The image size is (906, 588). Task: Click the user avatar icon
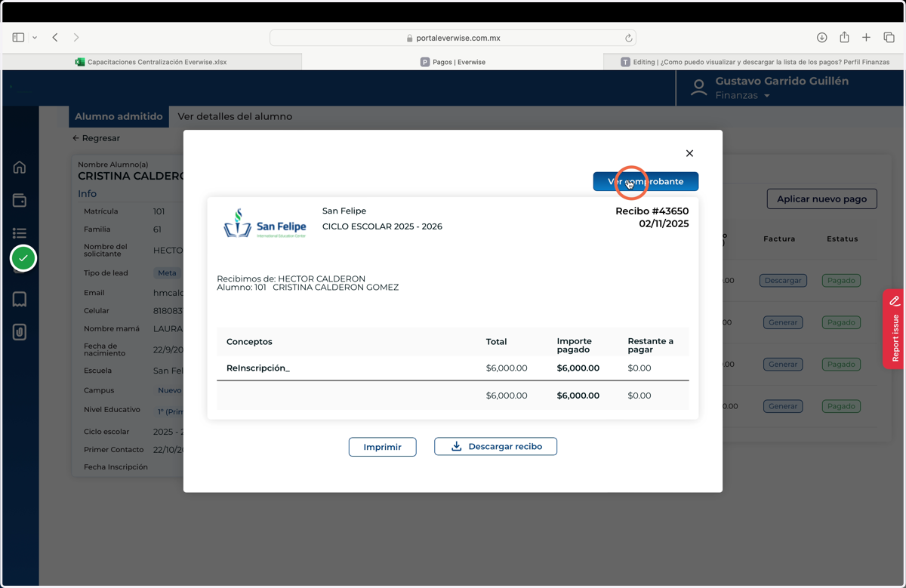(699, 88)
